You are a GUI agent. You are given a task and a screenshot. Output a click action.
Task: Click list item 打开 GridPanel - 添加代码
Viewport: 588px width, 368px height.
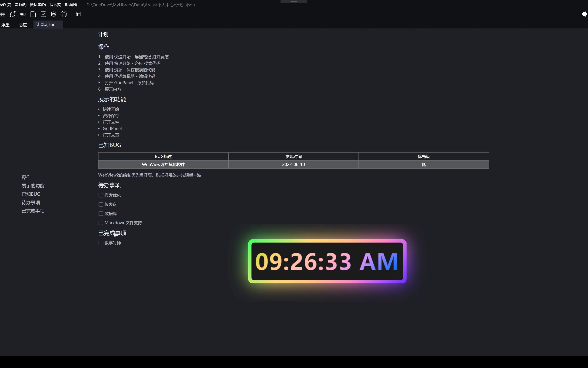pos(129,83)
